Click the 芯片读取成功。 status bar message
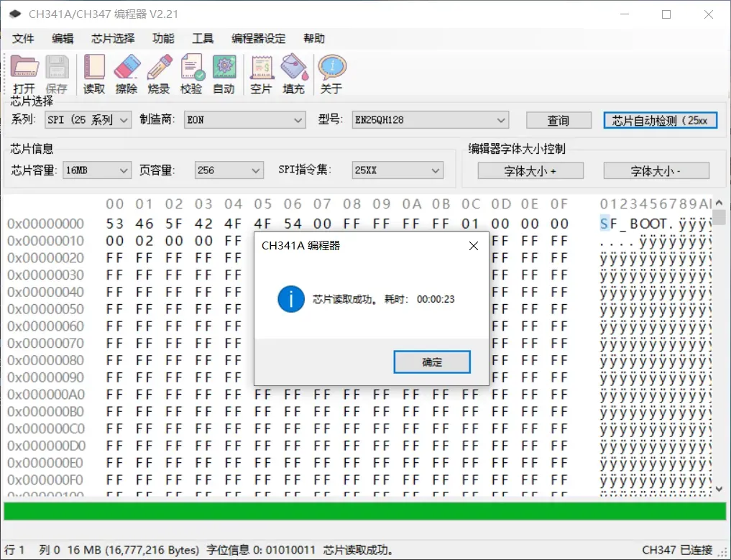Image resolution: width=731 pixels, height=560 pixels. (x=358, y=550)
